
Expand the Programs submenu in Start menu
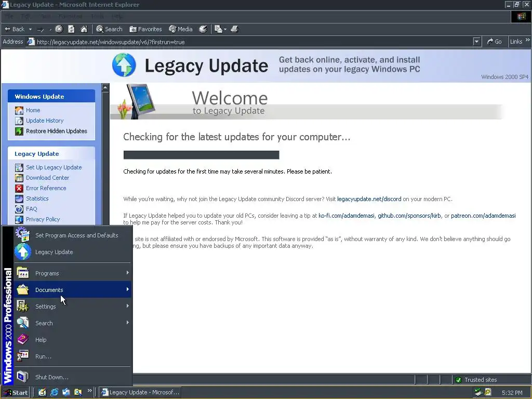[x=72, y=273]
